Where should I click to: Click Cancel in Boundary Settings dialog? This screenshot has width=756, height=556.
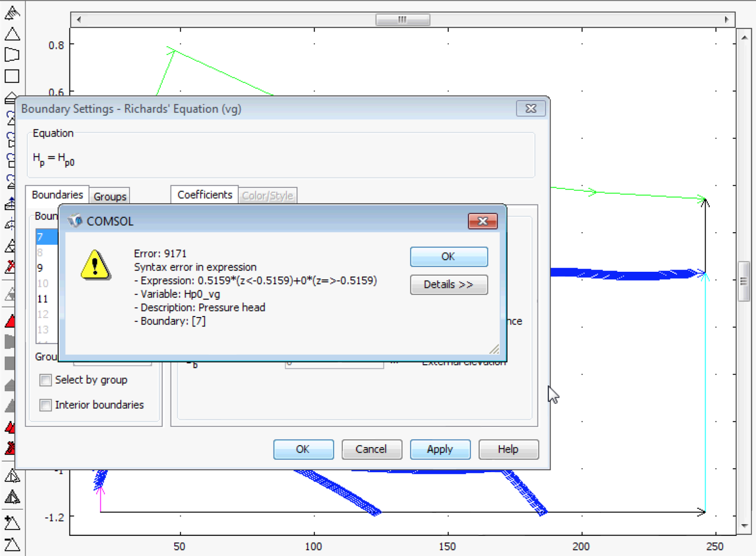371,450
